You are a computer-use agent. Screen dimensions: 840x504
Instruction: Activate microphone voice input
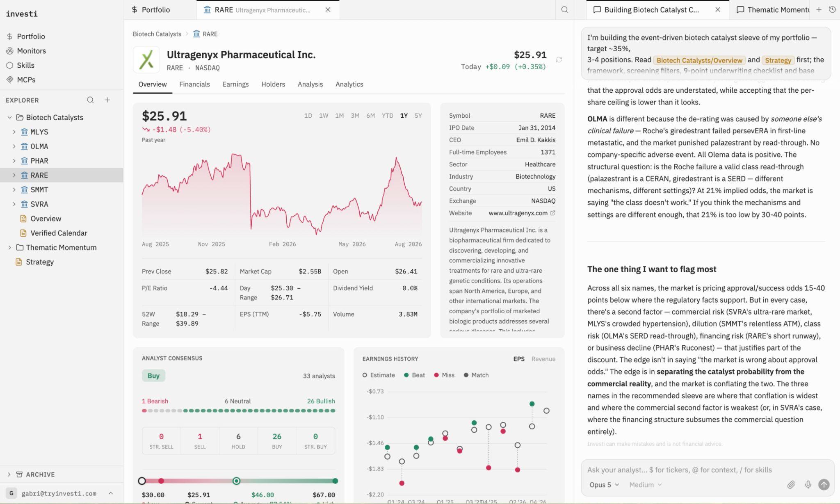click(x=808, y=485)
